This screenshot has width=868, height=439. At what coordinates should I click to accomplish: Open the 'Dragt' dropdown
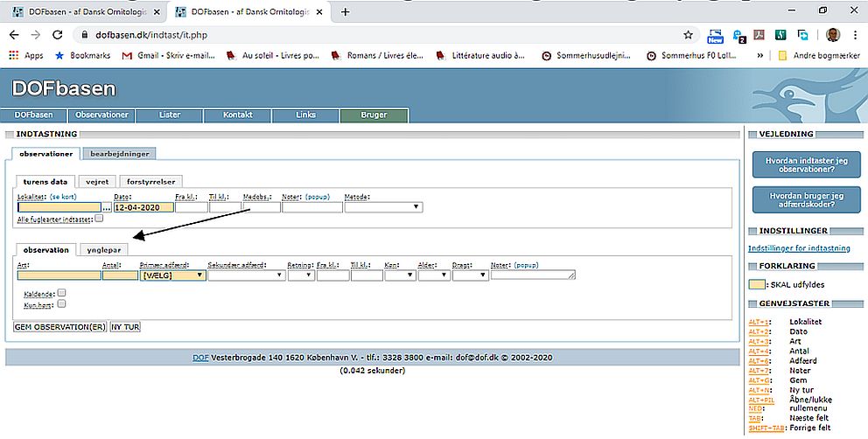[471, 275]
